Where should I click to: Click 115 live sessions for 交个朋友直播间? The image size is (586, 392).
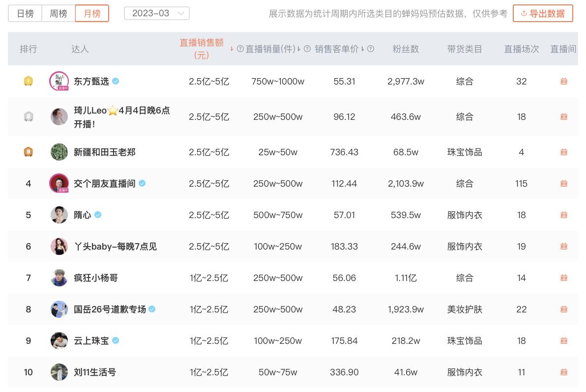pyautogui.click(x=521, y=184)
